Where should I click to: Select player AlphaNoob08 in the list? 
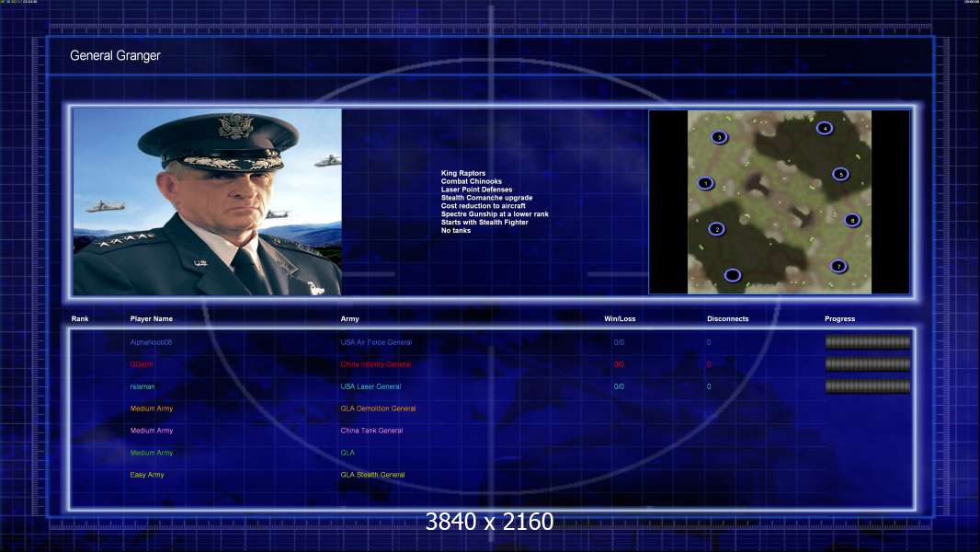[152, 342]
